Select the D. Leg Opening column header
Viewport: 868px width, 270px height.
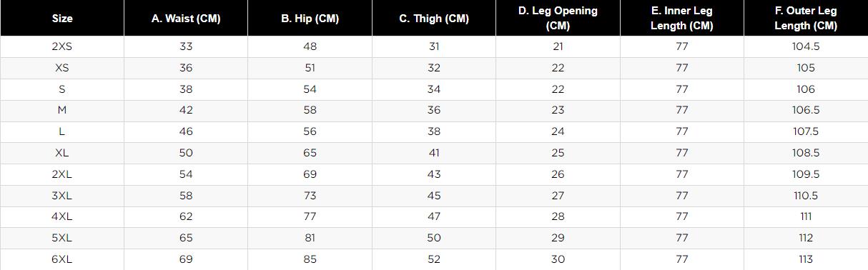[x=558, y=19]
